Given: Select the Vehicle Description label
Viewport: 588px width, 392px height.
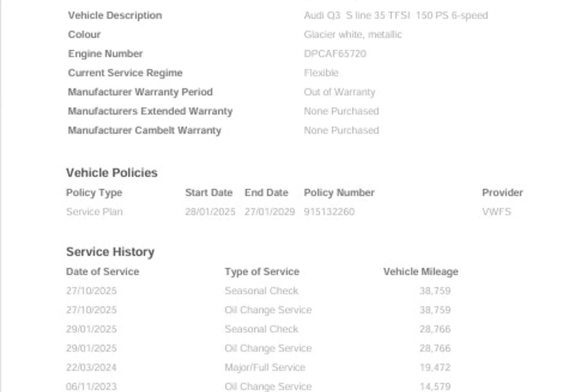Looking at the screenshot, I should pyautogui.click(x=115, y=15).
